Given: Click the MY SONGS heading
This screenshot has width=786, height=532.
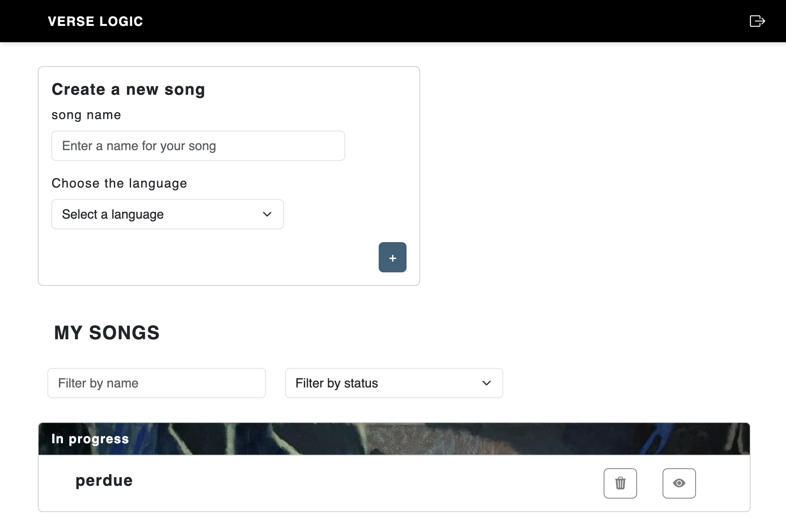Looking at the screenshot, I should pos(107,332).
